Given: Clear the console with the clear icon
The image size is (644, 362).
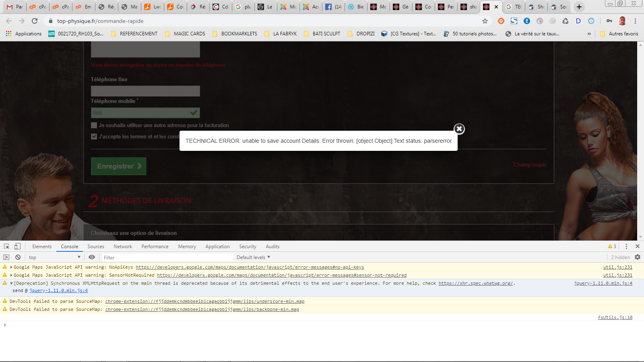Looking at the screenshot, I should click(x=18, y=257).
